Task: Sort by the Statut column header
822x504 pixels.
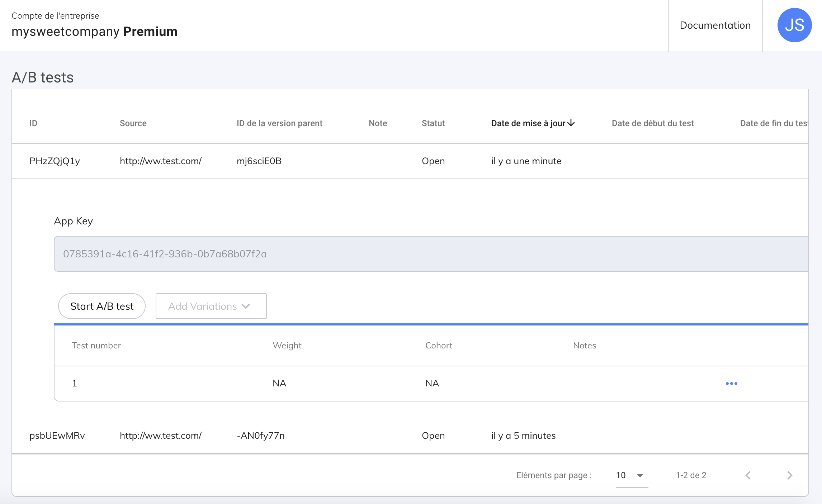Action: [x=433, y=123]
